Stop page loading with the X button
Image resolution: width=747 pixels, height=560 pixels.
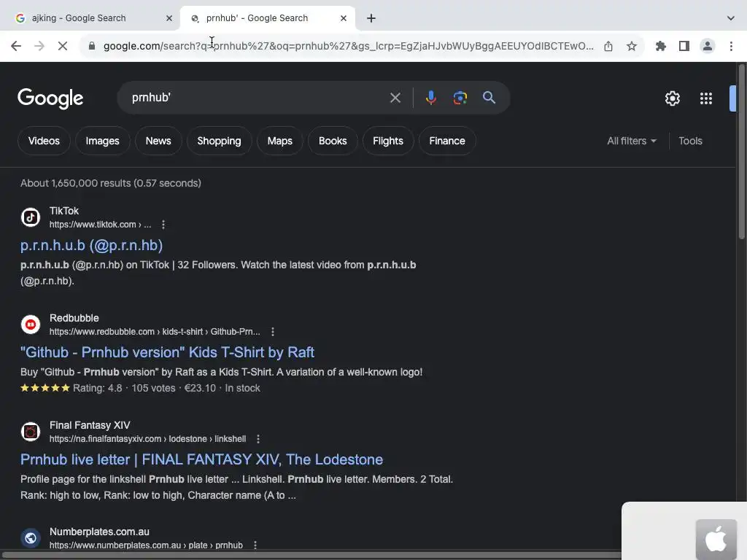coord(63,46)
